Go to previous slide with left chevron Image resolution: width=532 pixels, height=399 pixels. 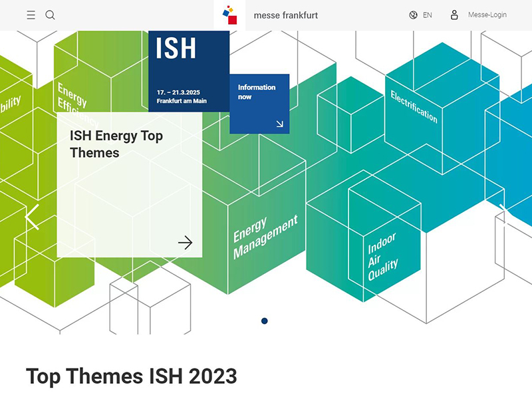pos(32,217)
